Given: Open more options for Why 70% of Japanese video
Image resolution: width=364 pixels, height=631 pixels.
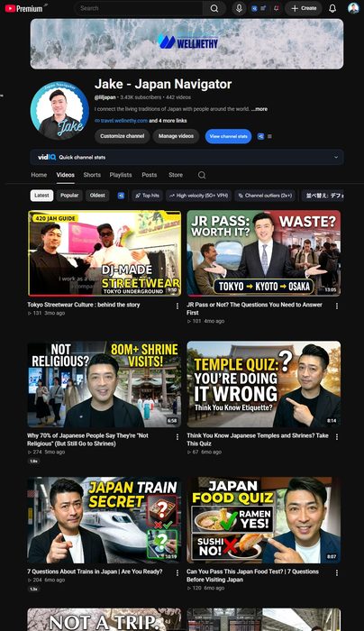Looking at the screenshot, I should click(x=177, y=437).
